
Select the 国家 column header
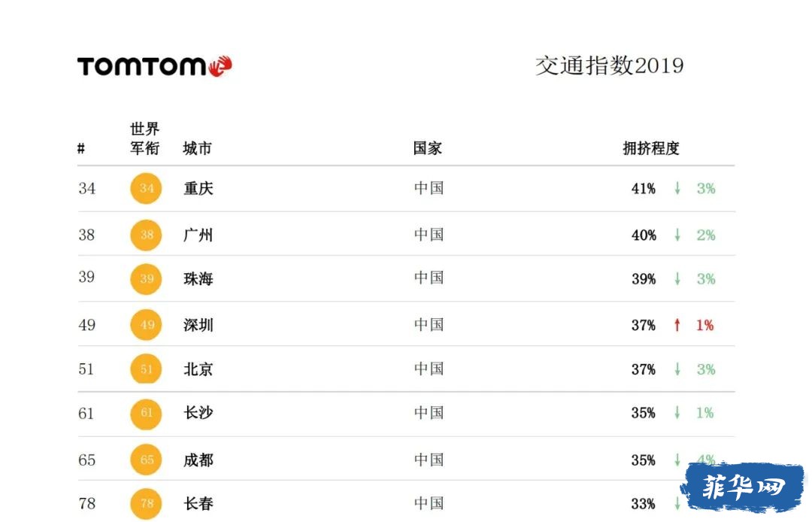(x=427, y=149)
